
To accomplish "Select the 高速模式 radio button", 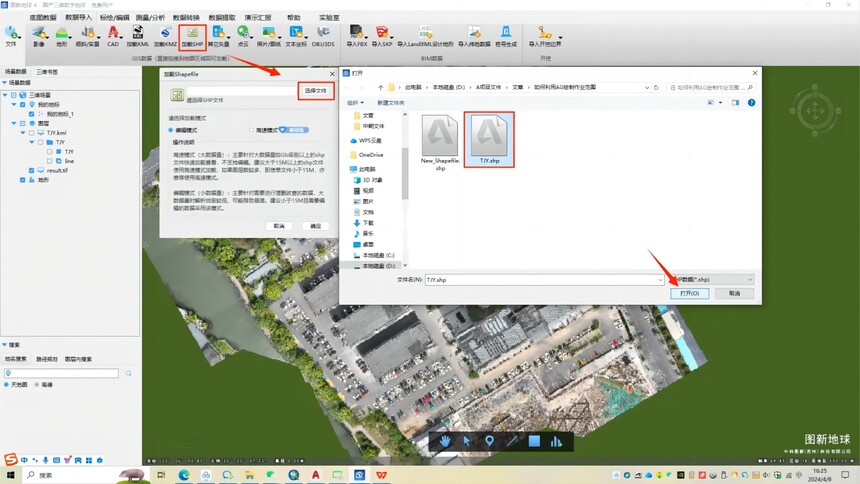I will click(251, 130).
